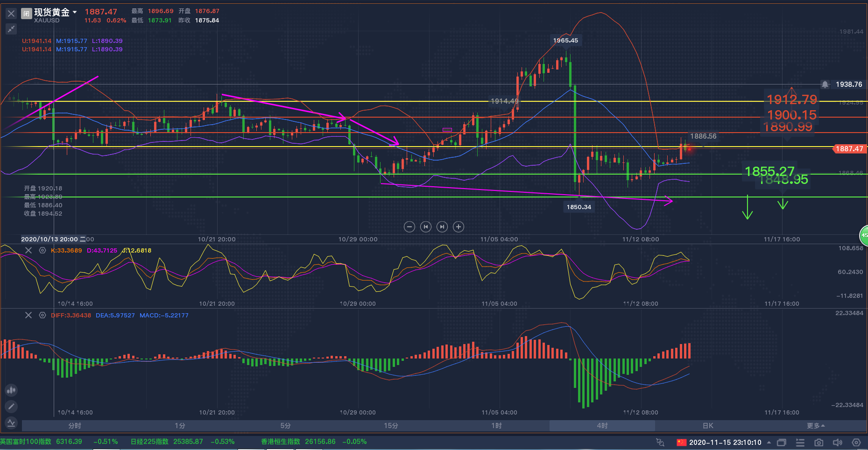
Task: Click the 1914.49 price label
Action: tap(504, 101)
